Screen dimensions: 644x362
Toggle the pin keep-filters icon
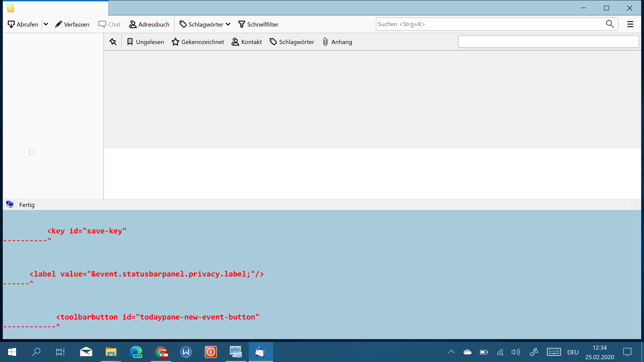(113, 42)
